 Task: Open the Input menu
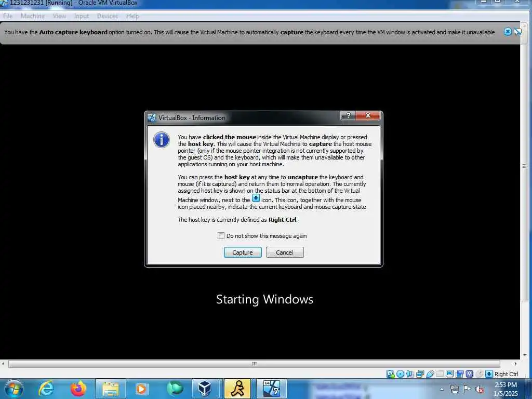coord(82,16)
